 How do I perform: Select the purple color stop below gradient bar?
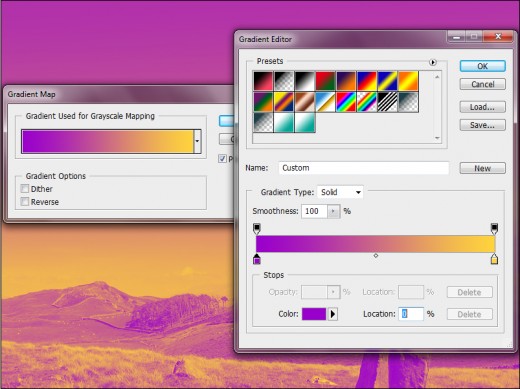257,259
